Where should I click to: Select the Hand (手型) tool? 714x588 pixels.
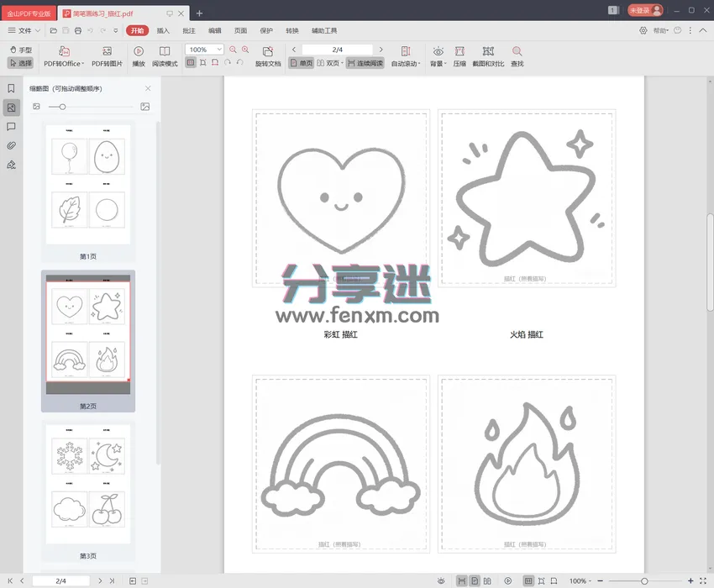(x=21, y=50)
